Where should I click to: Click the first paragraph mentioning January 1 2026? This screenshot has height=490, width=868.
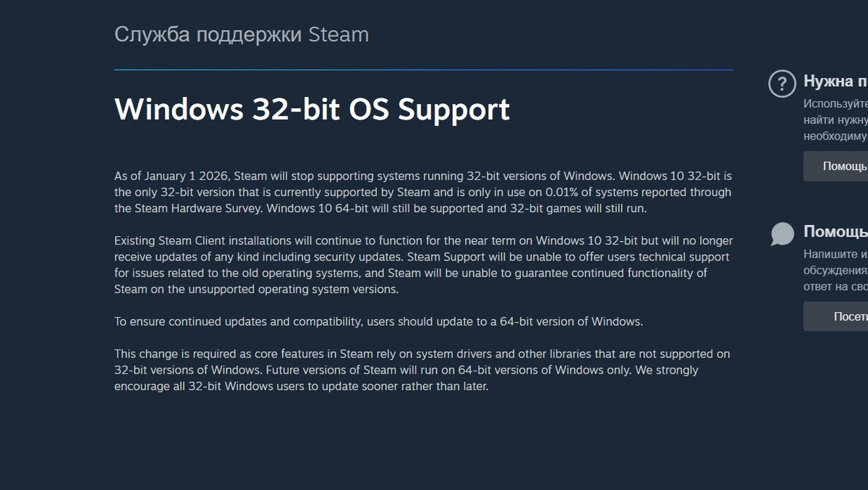click(422, 192)
